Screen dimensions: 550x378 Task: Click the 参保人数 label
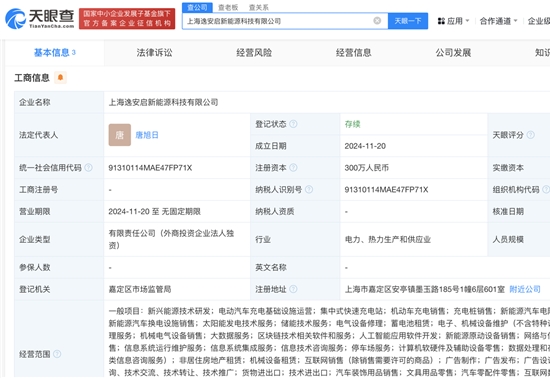[34, 268]
